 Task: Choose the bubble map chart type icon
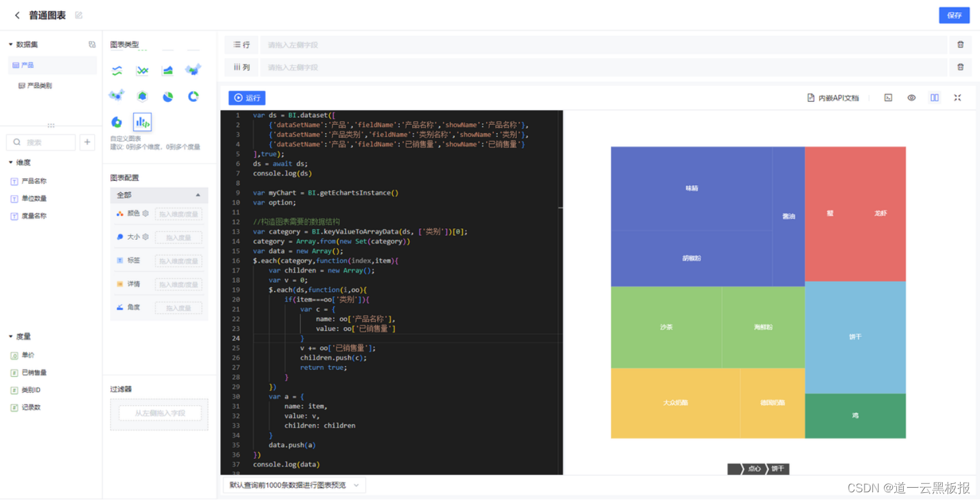click(x=117, y=96)
